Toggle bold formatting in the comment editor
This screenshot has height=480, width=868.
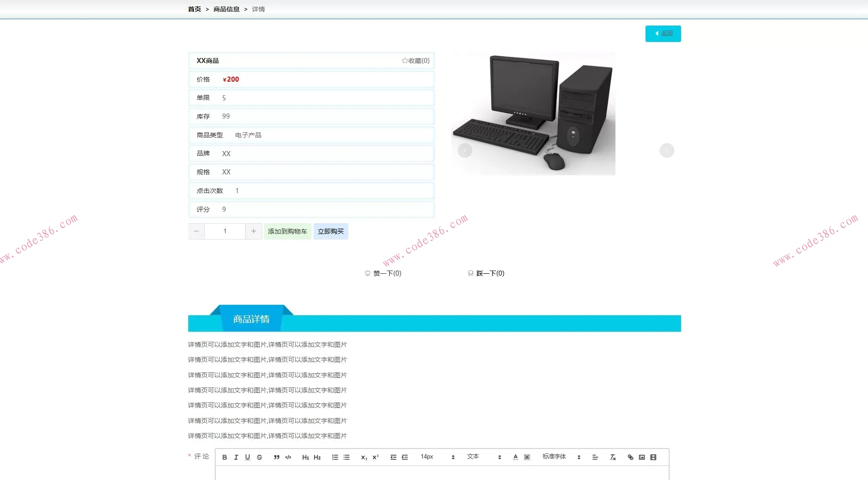pos(224,457)
